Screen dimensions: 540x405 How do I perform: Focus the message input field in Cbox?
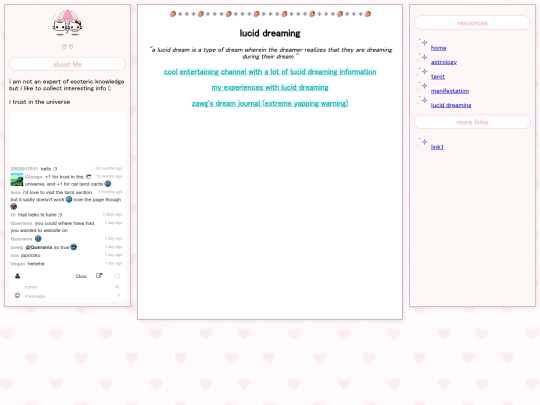(x=69, y=296)
